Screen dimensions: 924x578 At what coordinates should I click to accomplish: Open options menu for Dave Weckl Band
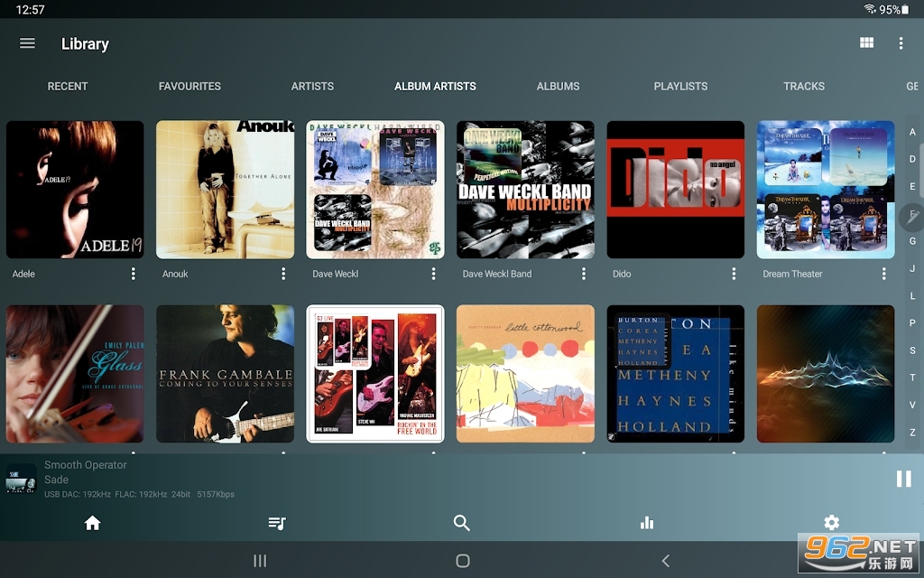pos(584,274)
